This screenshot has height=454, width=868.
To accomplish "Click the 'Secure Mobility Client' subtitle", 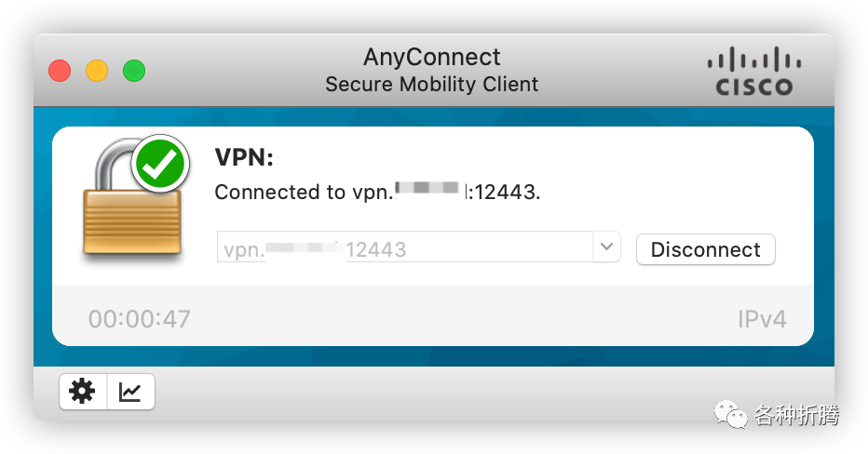I will click(432, 84).
